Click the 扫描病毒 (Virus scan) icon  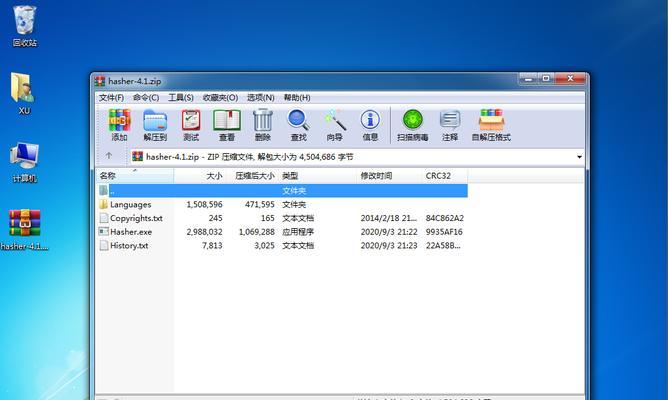tap(413, 121)
